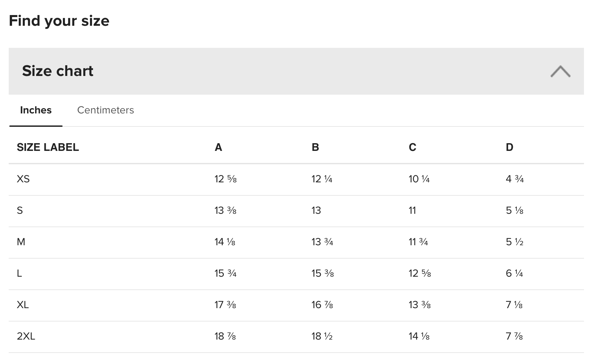Click the L measurement B value 15 ⅜
This screenshot has width=590, height=364.
pos(322,273)
